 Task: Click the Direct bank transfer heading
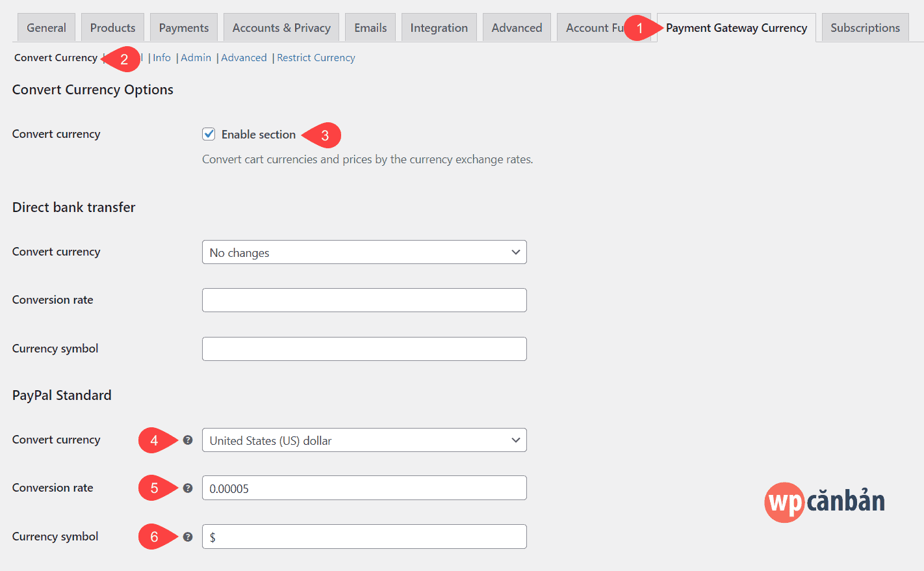click(74, 207)
